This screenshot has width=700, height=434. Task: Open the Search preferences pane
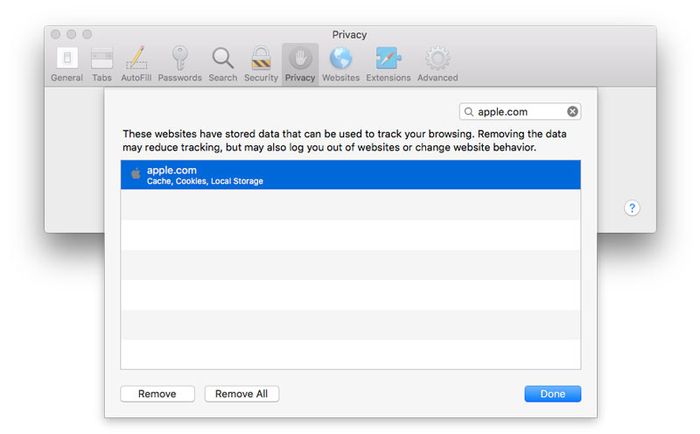coord(223,64)
